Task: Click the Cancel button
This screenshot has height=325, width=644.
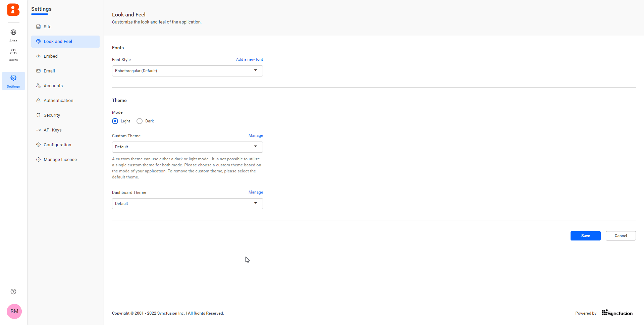Action: tap(621, 236)
